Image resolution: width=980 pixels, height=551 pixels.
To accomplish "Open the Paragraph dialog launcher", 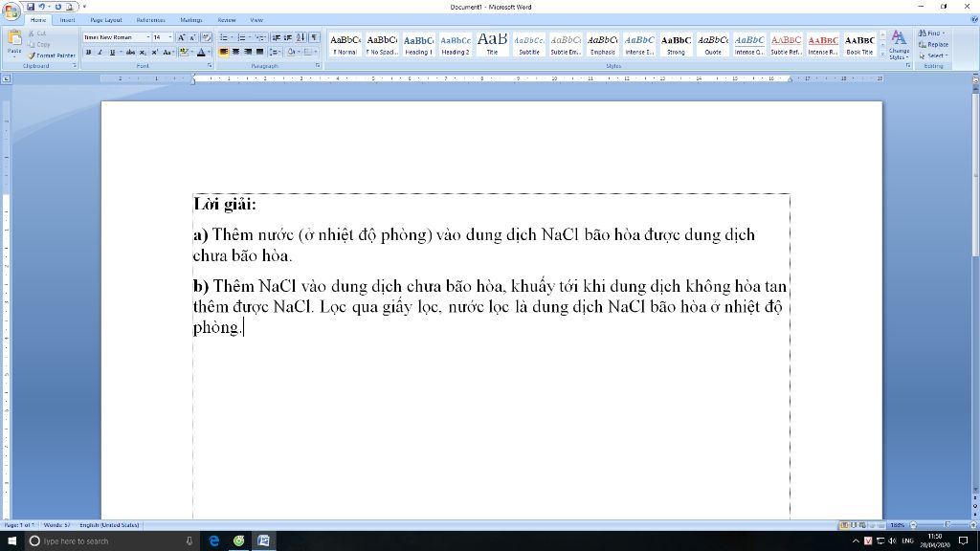I will (318, 66).
